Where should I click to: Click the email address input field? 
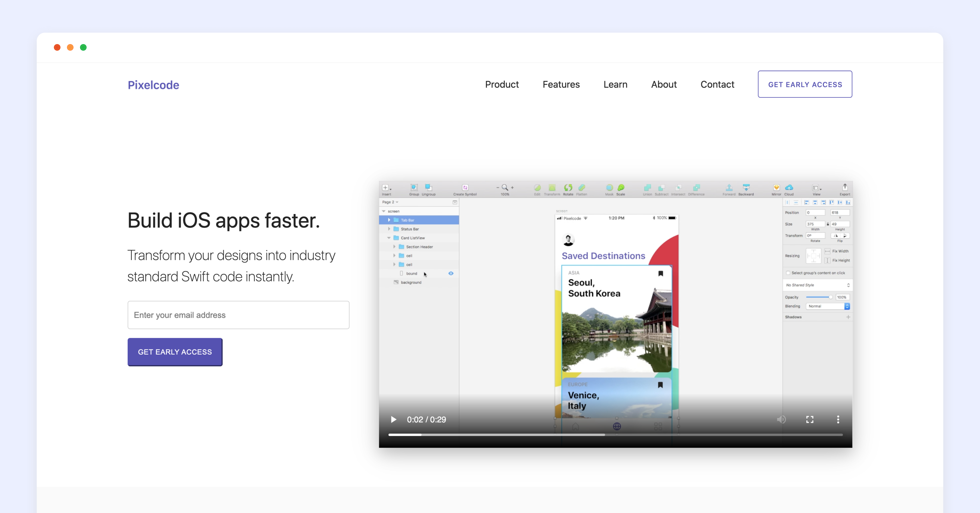(238, 315)
